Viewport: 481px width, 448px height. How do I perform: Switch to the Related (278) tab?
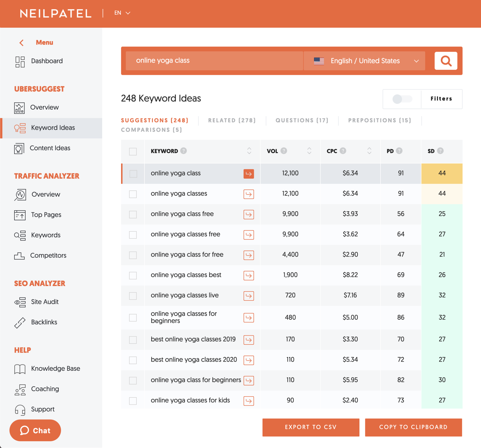pos(232,120)
